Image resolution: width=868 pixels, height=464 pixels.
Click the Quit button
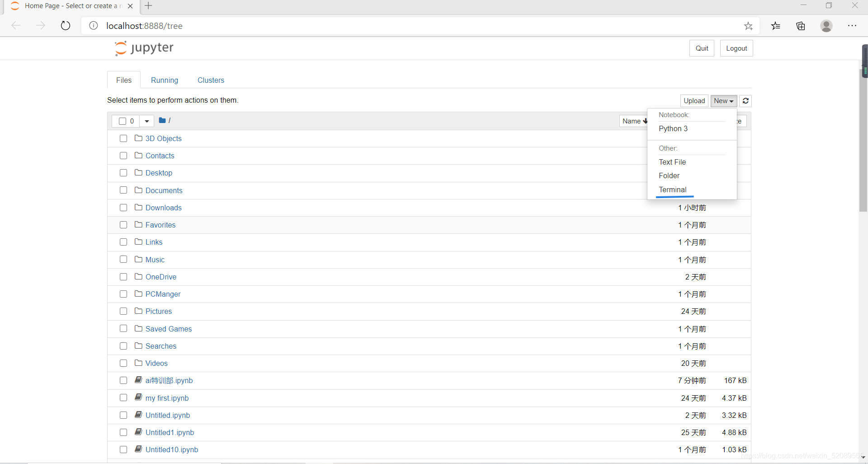[702, 48]
